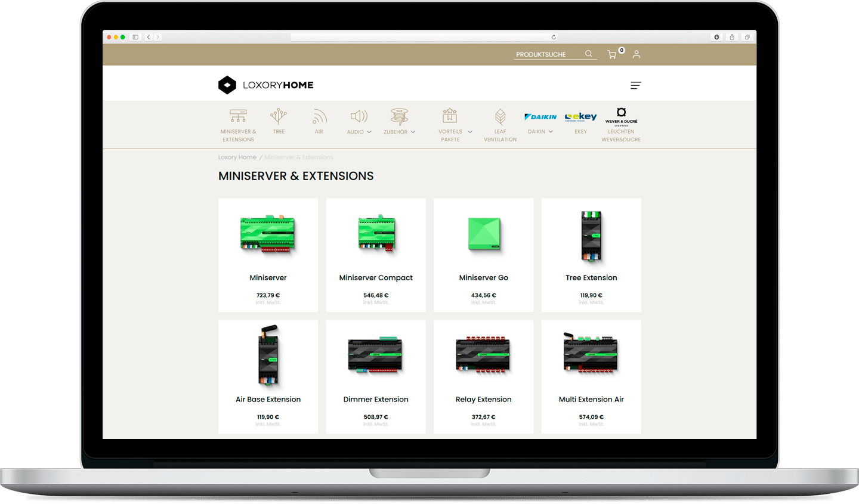The width and height of the screenshot is (859, 504).
Task: Click the 434,56 € price
Action: (x=484, y=295)
